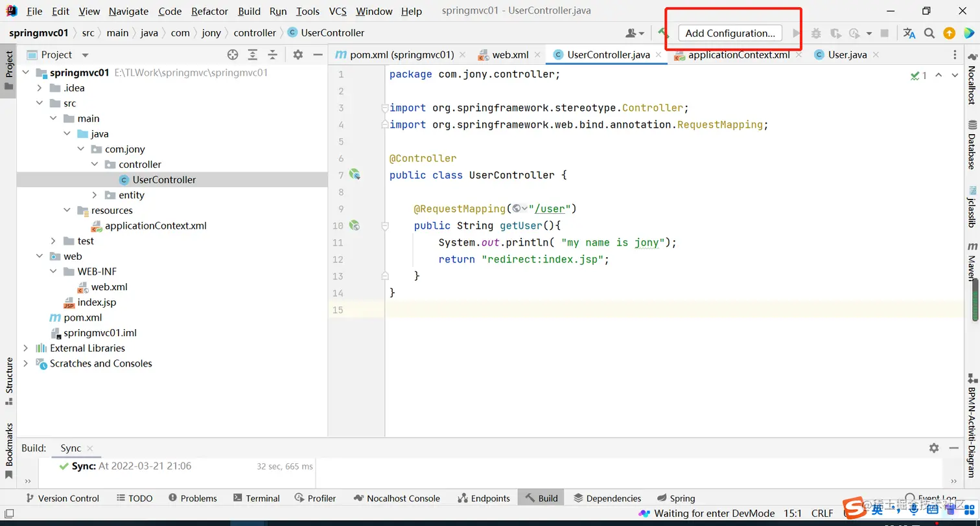Click the Debug bug icon
980x526 pixels.
tap(816, 33)
